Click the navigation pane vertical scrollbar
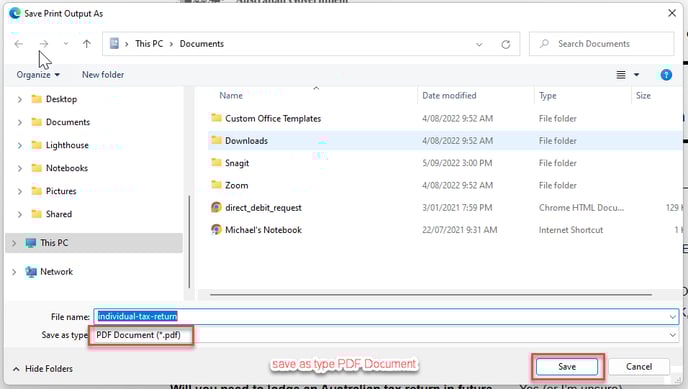688x389 pixels. click(189, 242)
